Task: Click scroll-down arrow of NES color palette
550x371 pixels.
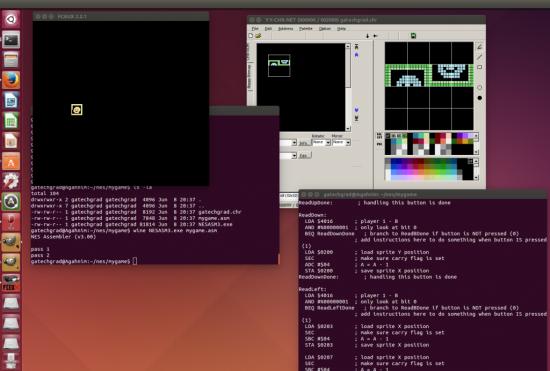Action: [476, 177]
